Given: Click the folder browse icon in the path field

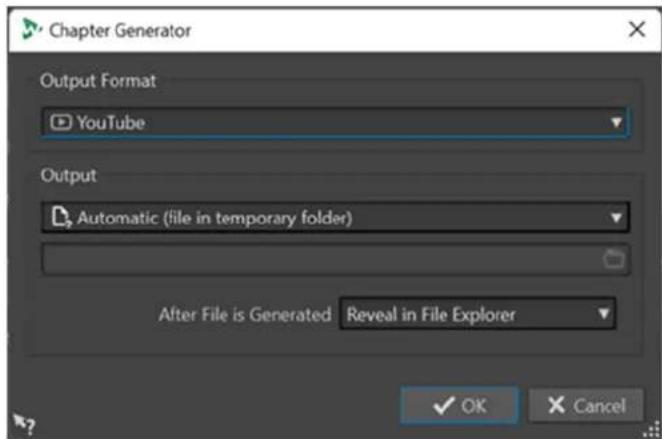Looking at the screenshot, I should [x=613, y=259].
